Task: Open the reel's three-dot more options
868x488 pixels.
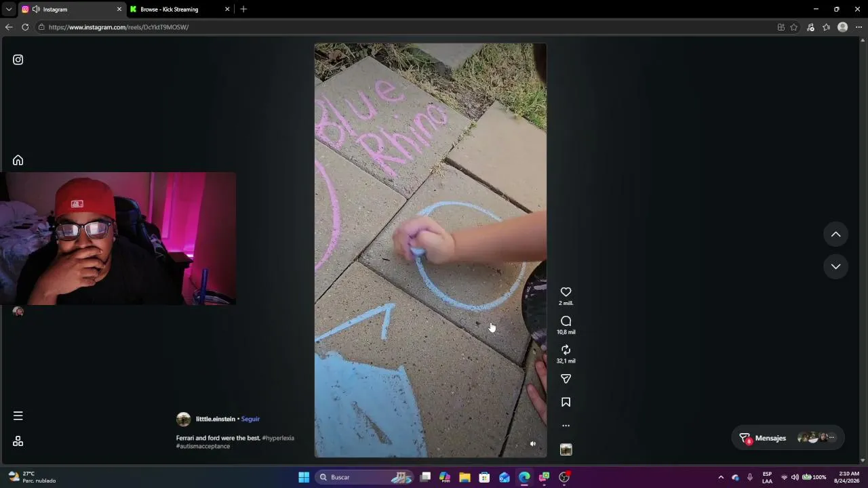Action: [x=566, y=426]
